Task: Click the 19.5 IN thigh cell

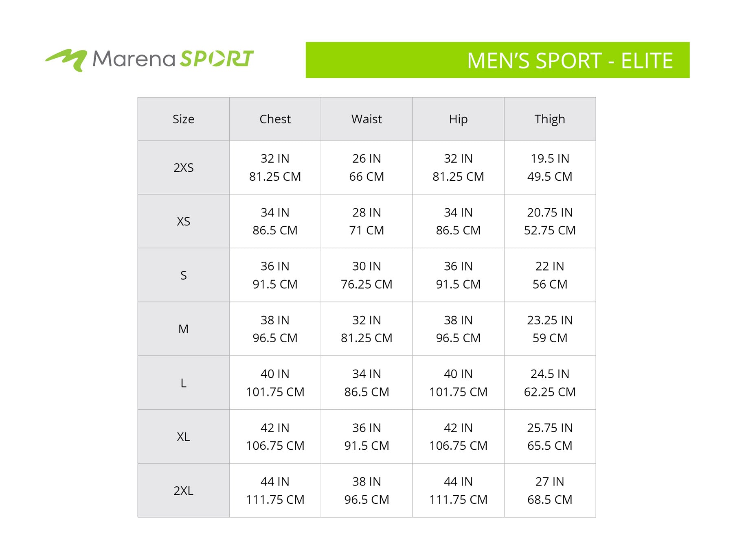Action: [550, 167]
